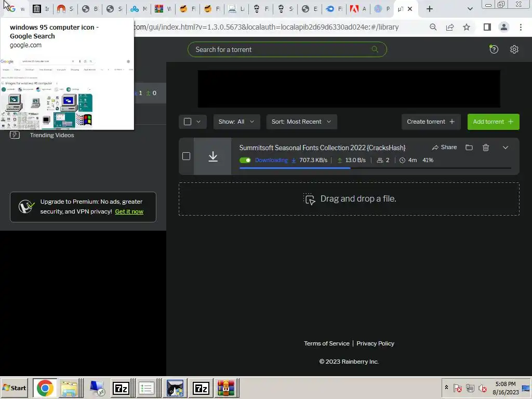Expand the Summitsoft torrent details chevron
532x399 pixels.
(x=505, y=147)
